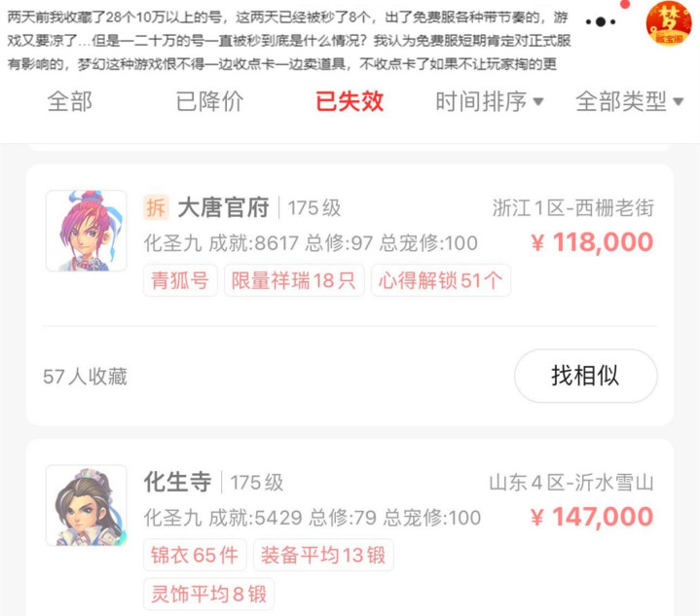Tap the orange 拆 badge icon
This screenshot has height=616, width=700.
pyautogui.click(x=156, y=207)
